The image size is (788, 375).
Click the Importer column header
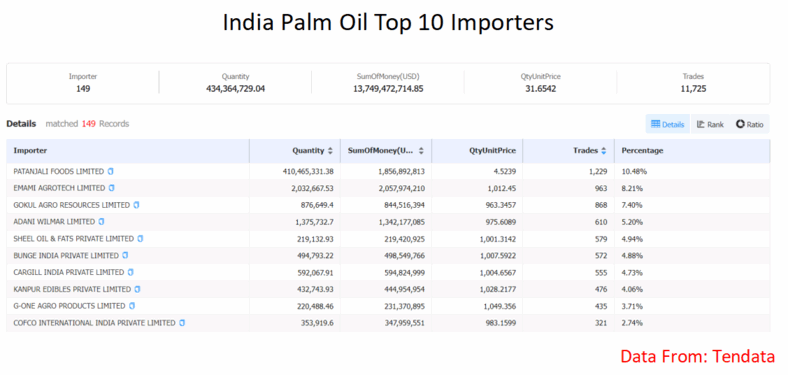(x=30, y=150)
